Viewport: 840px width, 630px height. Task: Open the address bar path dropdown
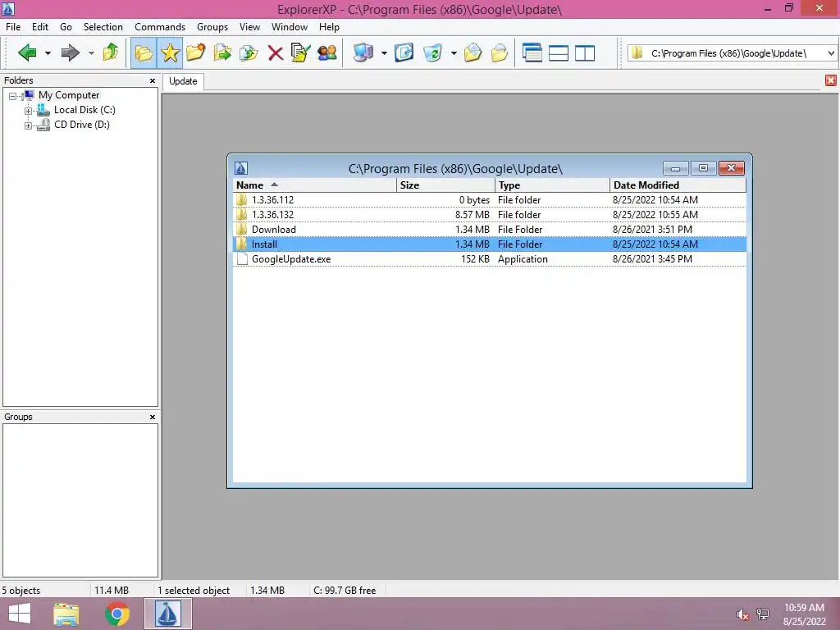click(831, 53)
